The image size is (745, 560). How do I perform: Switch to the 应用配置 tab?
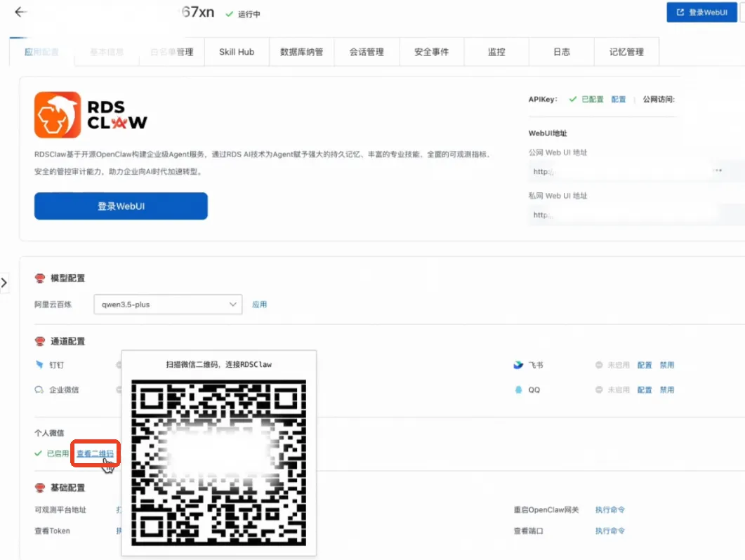pyautogui.click(x=41, y=52)
